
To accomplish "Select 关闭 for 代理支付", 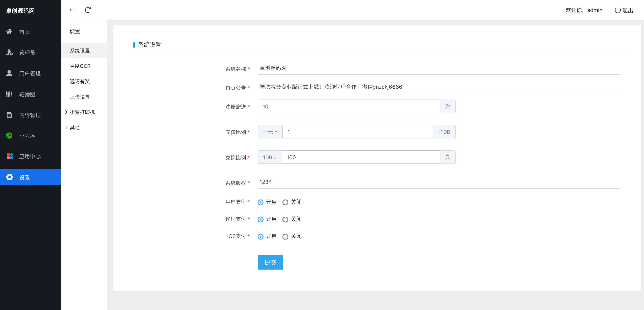I will point(285,219).
